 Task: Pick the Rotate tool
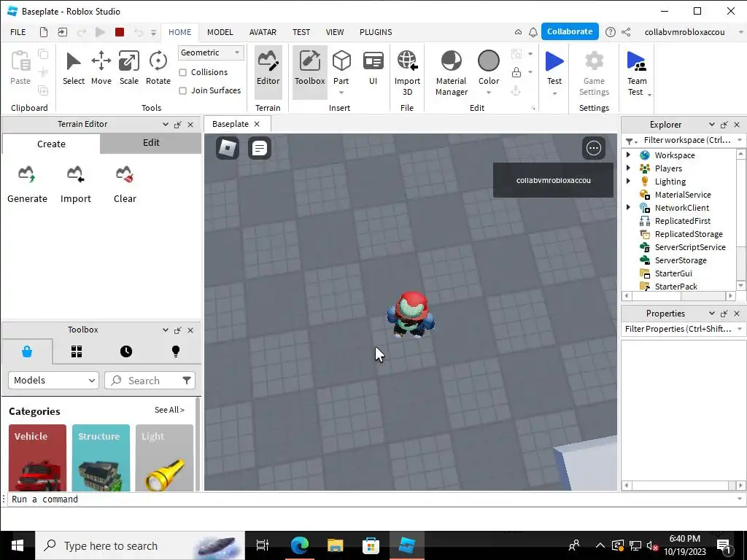(158, 69)
